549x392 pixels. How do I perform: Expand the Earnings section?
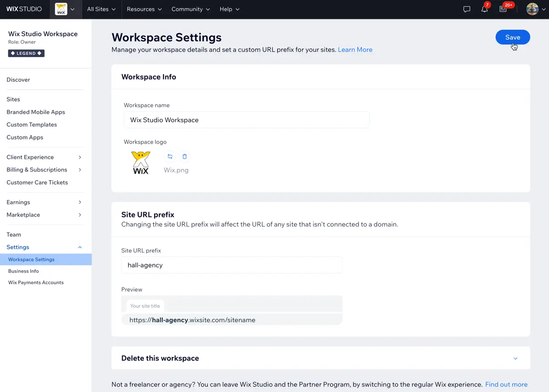click(45, 202)
